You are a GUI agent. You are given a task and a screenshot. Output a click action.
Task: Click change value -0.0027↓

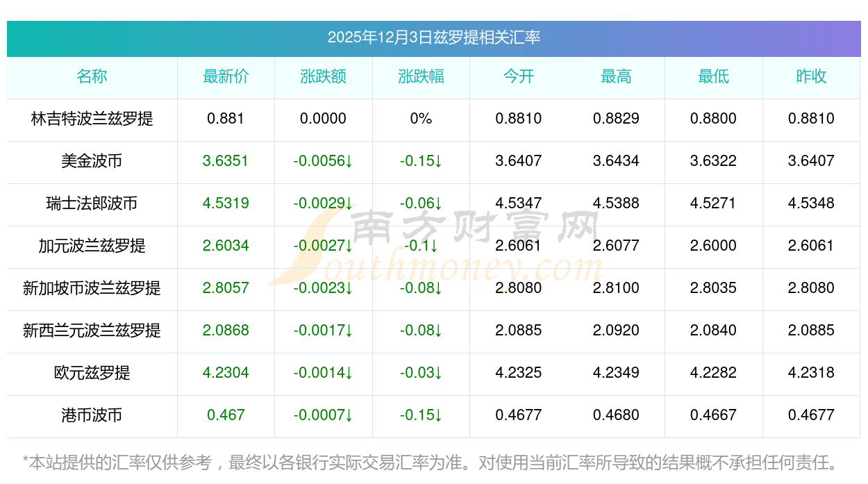click(323, 246)
